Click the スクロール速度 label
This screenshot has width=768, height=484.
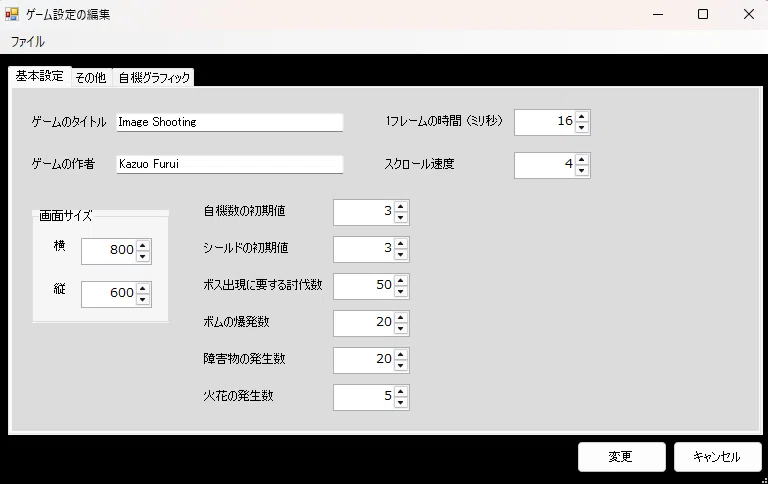(419, 164)
